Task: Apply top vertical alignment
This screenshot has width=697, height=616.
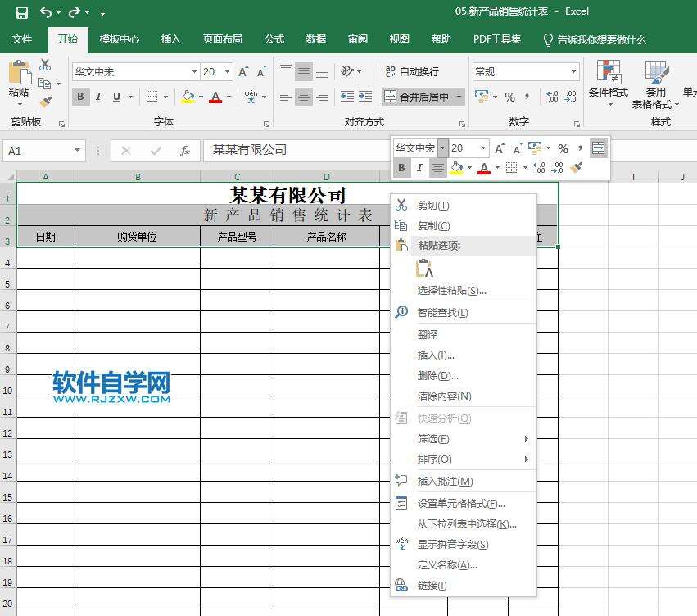Action: click(x=285, y=70)
